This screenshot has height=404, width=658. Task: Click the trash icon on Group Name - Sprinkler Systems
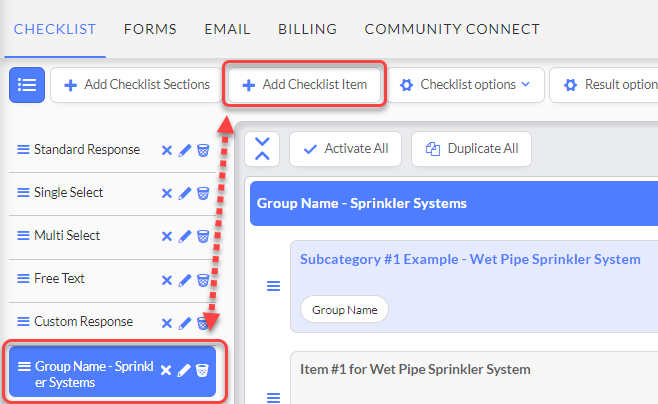(202, 370)
